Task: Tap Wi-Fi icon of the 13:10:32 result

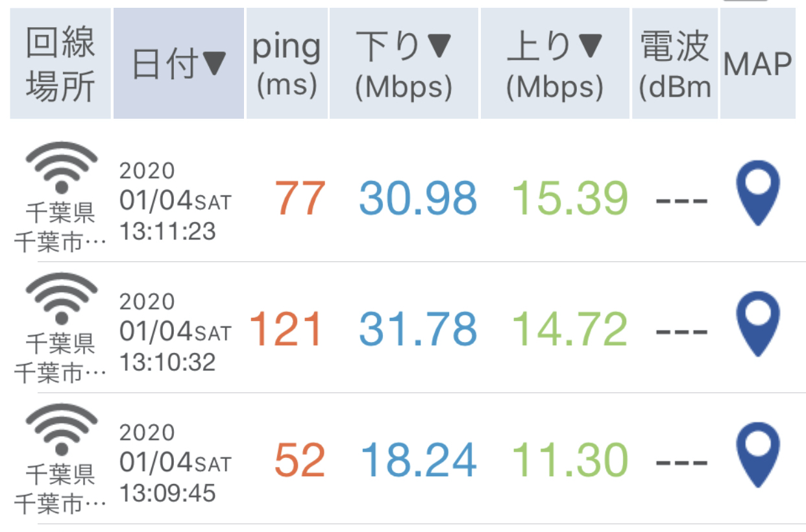Action: (61, 298)
